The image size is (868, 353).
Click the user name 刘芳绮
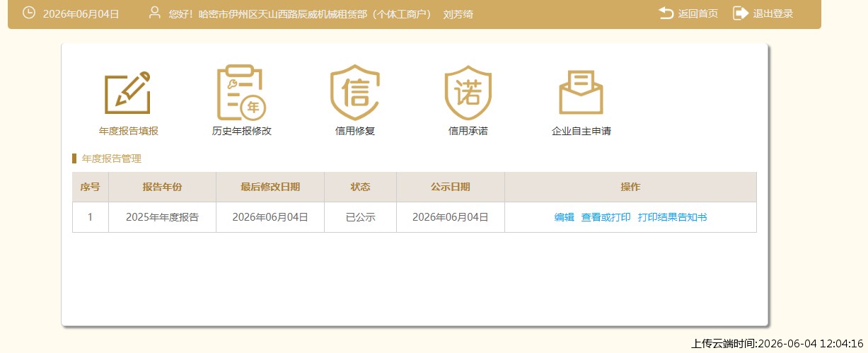click(x=458, y=13)
